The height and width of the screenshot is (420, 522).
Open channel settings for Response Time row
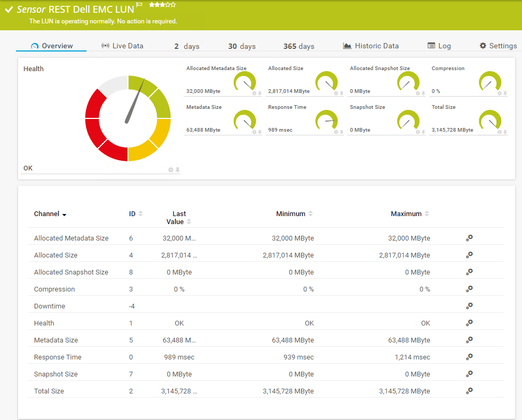point(469,357)
